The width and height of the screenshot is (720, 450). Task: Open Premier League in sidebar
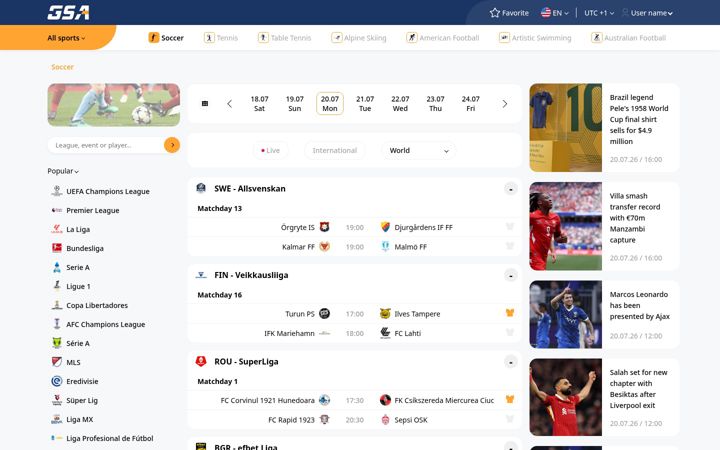(x=92, y=210)
